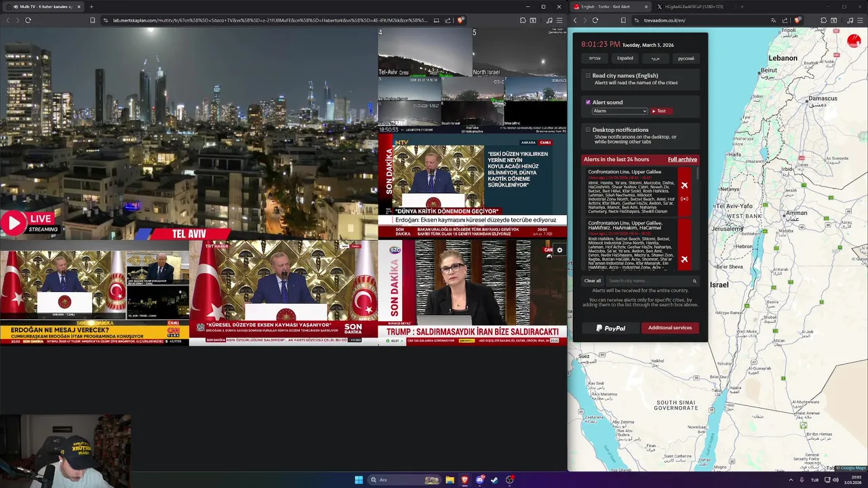Click the missile icon on the first alert
This screenshot has height=488, width=868.
684,185
